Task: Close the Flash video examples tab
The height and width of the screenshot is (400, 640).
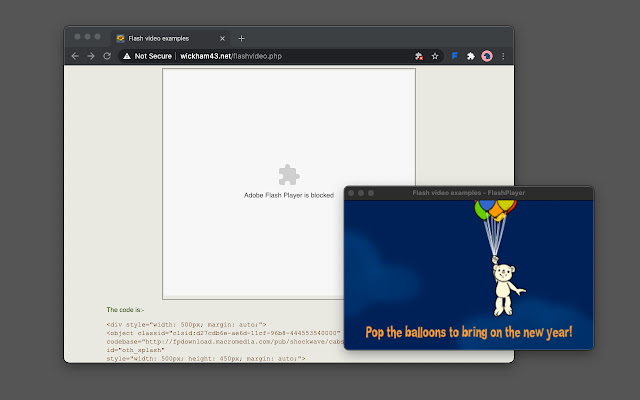Action: pyautogui.click(x=222, y=37)
